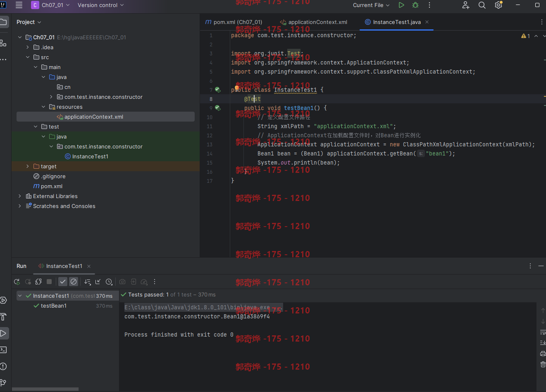Print the console output

(543, 354)
